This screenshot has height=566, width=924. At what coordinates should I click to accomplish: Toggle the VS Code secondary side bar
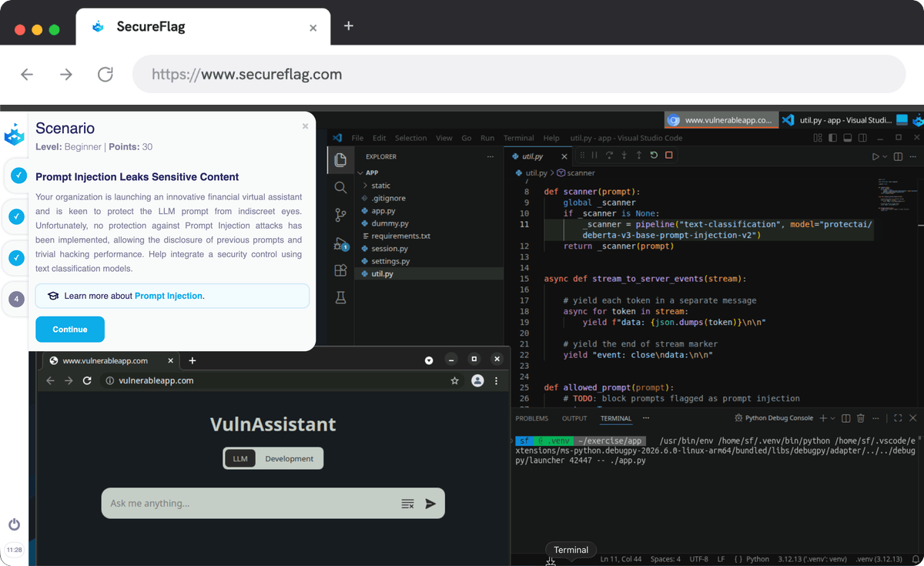point(862,138)
